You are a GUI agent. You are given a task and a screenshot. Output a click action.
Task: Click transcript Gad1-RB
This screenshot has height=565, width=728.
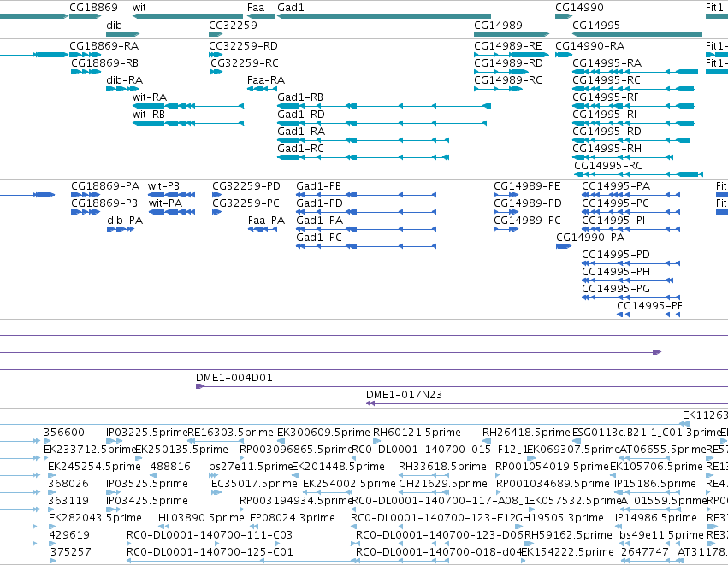coord(384,106)
